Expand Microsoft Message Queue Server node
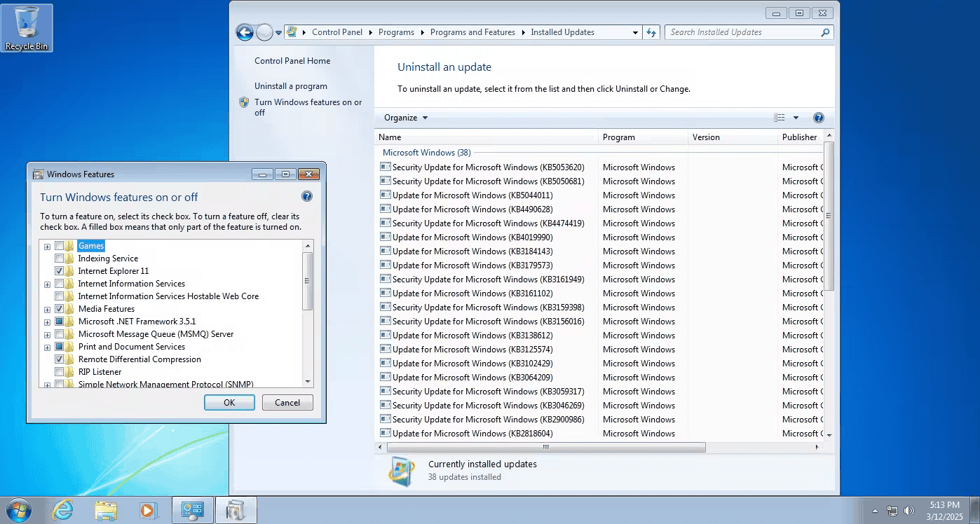This screenshot has width=980, height=524. [47, 334]
